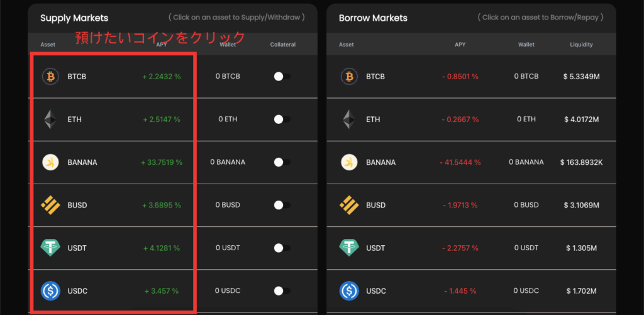Turn on BANANA collateral switch
The image size is (644, 315).
[x=282, y=162]
